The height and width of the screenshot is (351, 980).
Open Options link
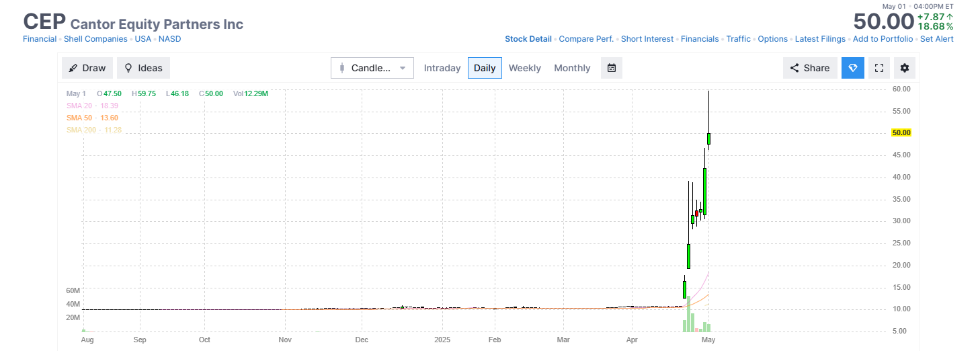coord(773,39)
